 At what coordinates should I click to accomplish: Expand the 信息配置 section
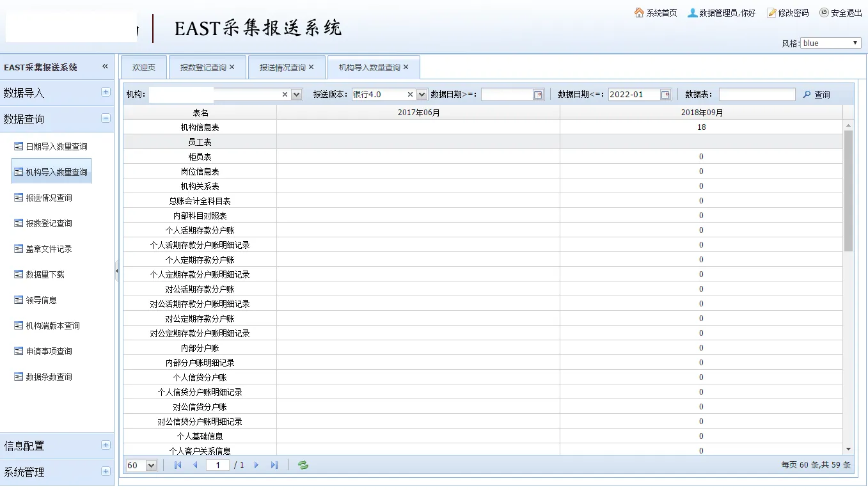(106, 445)
